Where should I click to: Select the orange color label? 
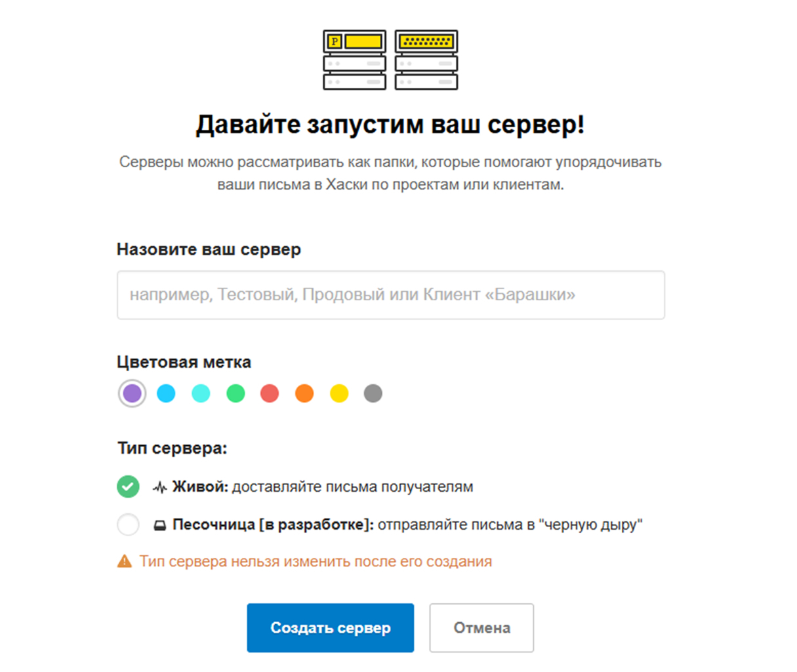coord(304,393)
